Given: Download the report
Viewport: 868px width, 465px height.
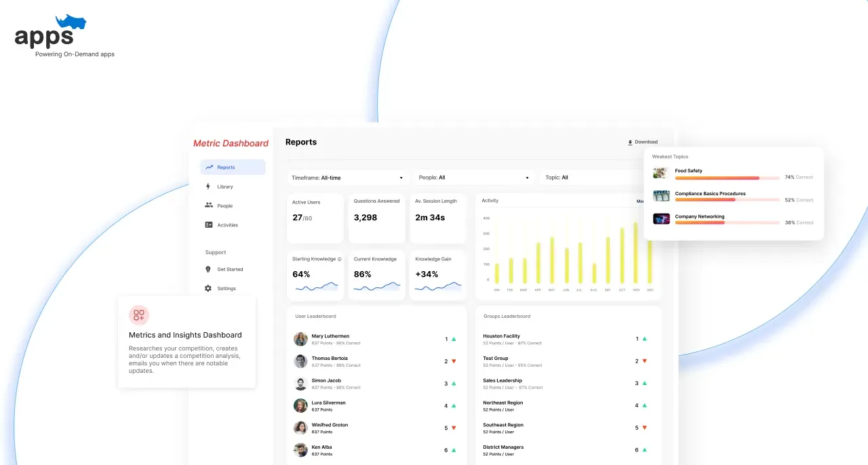Looking at the screenshot, I should (642, 142).
